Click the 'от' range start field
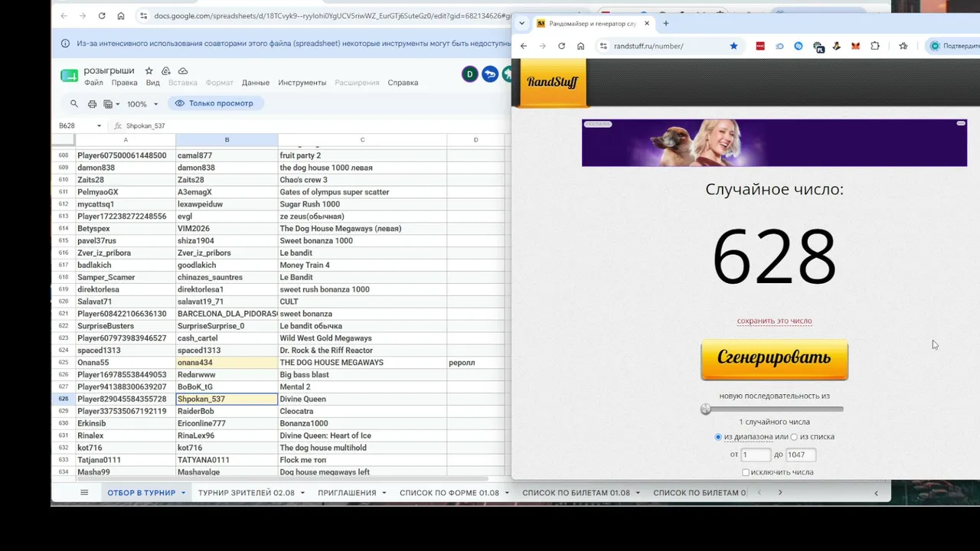The image size is (980, 551). pos(756,455)
